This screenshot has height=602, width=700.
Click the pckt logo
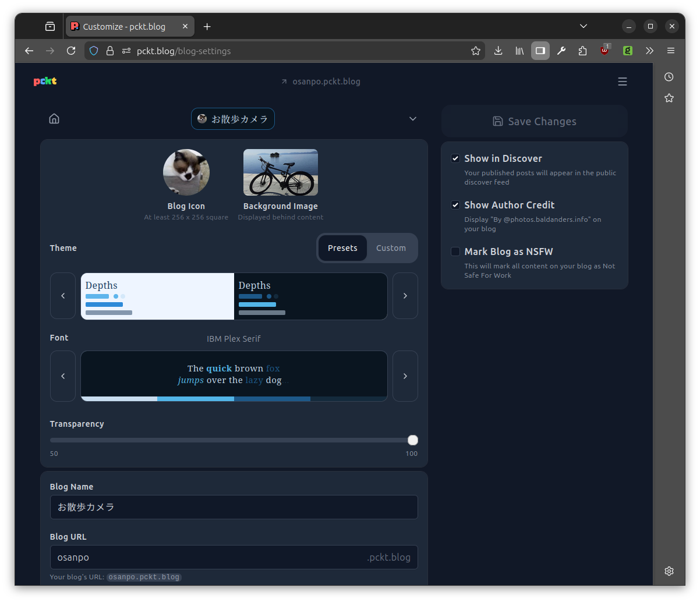[45, 82]
